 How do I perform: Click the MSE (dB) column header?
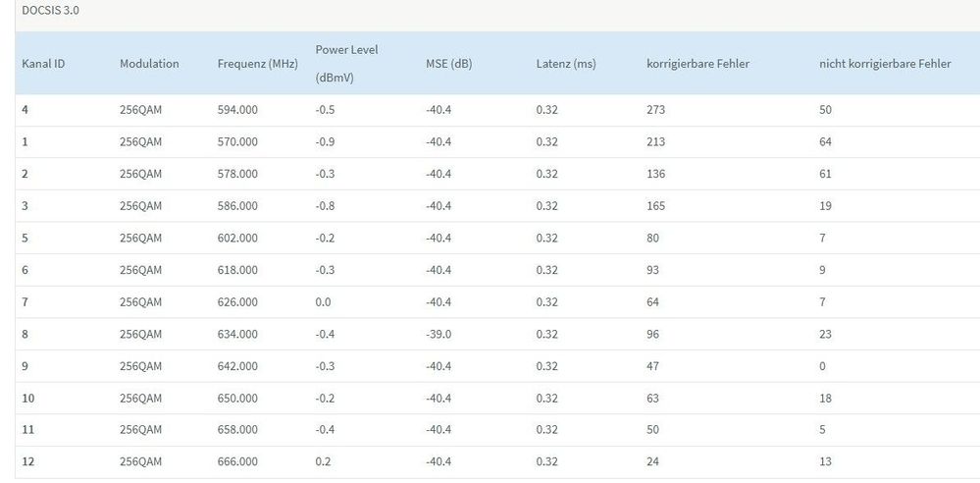(x=449, y=64)
